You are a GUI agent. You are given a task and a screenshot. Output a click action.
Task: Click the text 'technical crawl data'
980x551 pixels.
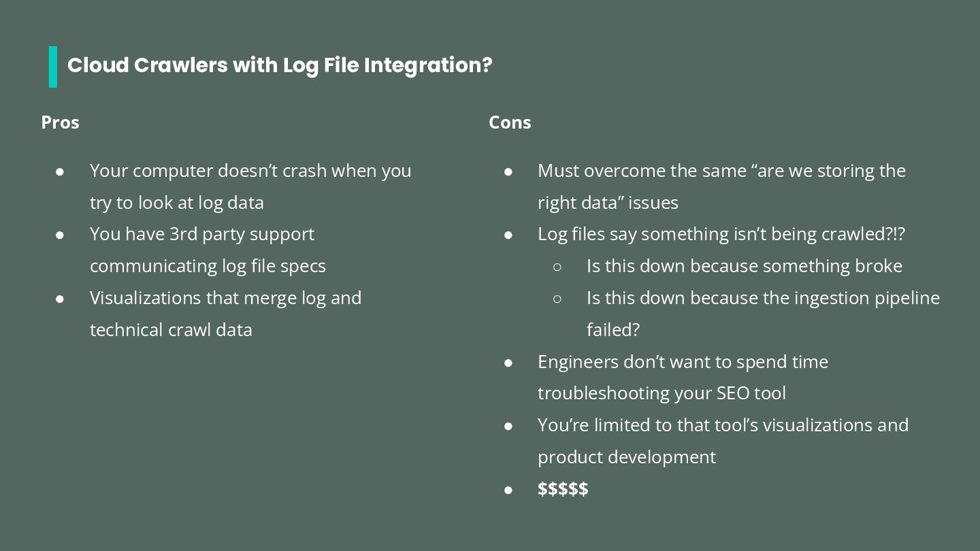171,330
